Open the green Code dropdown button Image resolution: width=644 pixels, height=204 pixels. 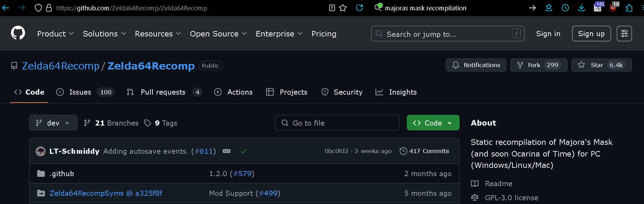pyautogui.click(x=433, y=123)
